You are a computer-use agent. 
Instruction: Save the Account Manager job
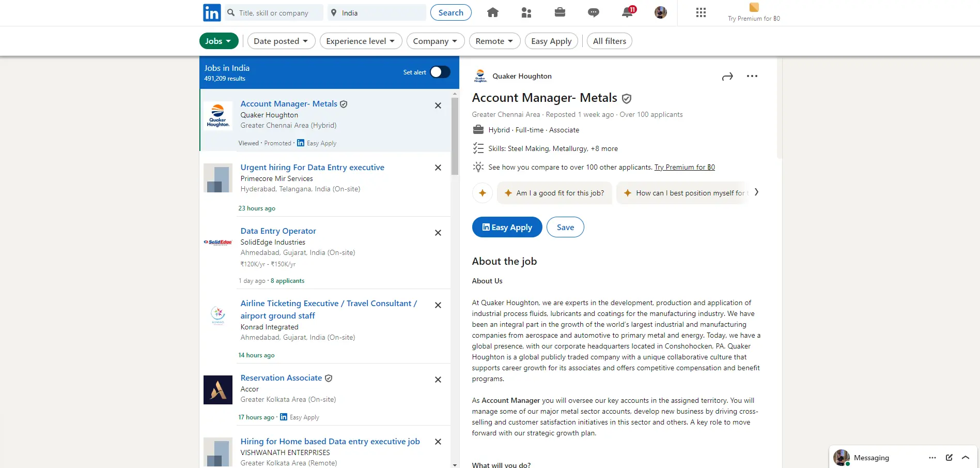coord(565,227)
